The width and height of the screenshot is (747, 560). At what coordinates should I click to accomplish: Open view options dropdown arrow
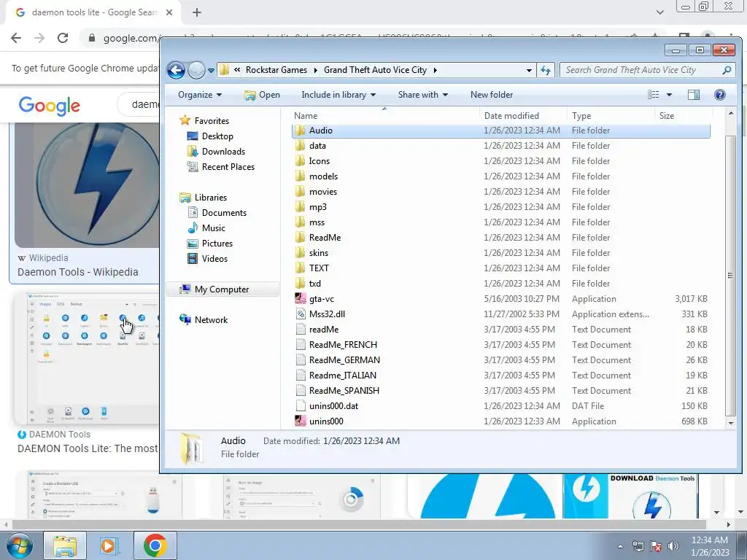669,95
